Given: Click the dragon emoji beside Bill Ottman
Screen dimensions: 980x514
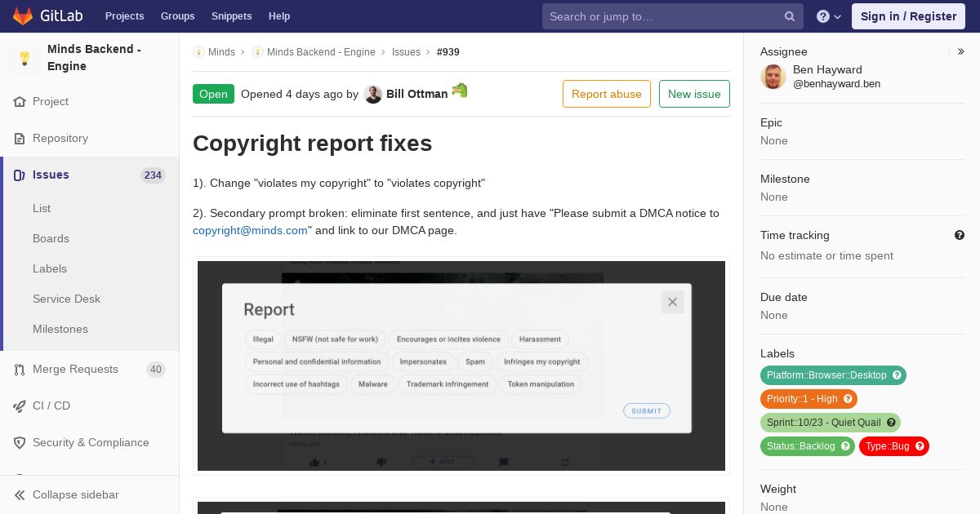Looking at the screenshot, I should (460, 91).
